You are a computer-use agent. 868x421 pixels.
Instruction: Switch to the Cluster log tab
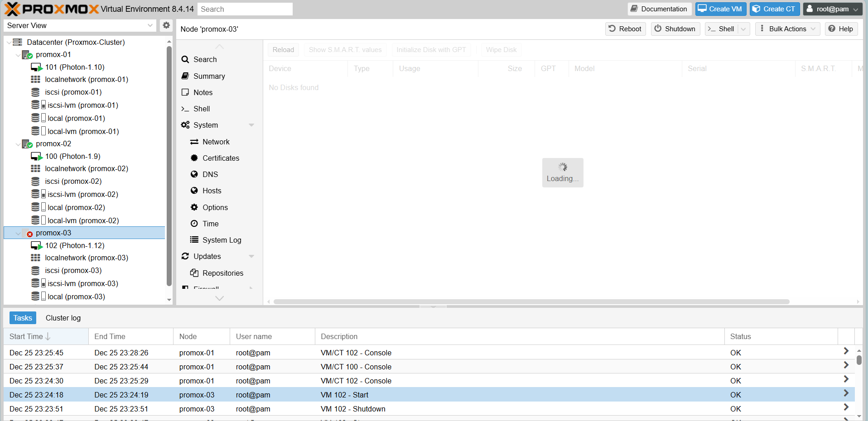pyautogui.click(x=63, y=317)
